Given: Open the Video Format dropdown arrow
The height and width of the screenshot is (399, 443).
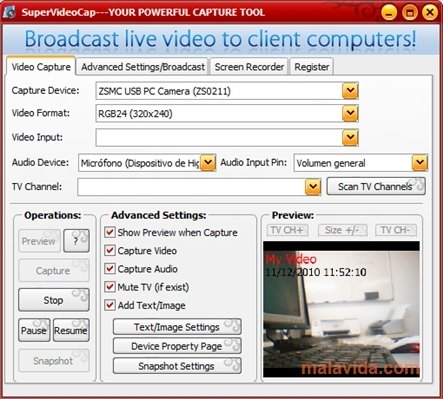Looking at the screenshot, I should click(x=350, y=113).
